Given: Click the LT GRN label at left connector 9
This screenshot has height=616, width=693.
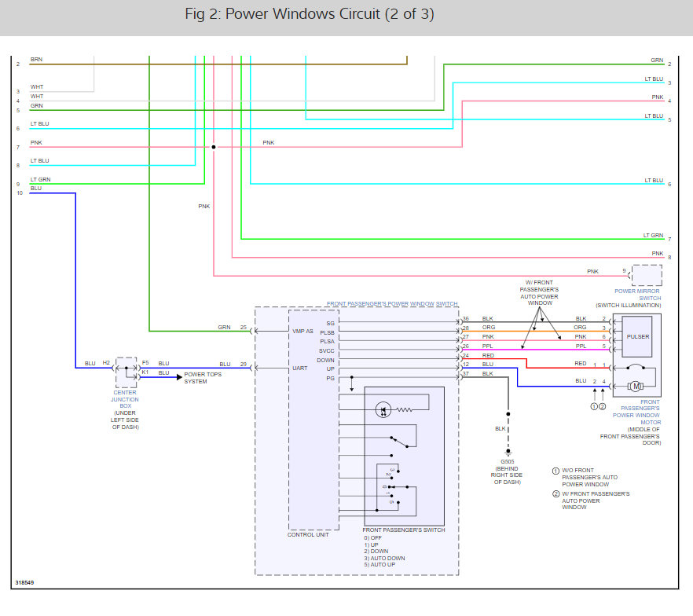Looking at the screenshot, I should click(40, 179).
